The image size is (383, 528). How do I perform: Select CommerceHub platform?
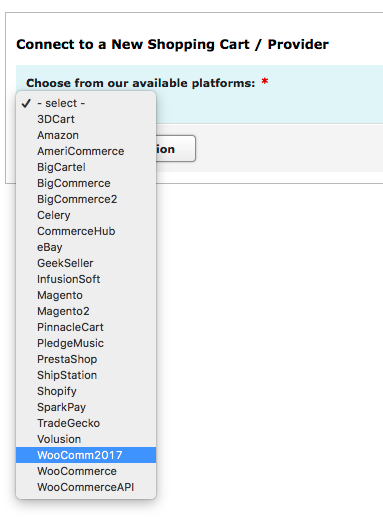[86, 231]
